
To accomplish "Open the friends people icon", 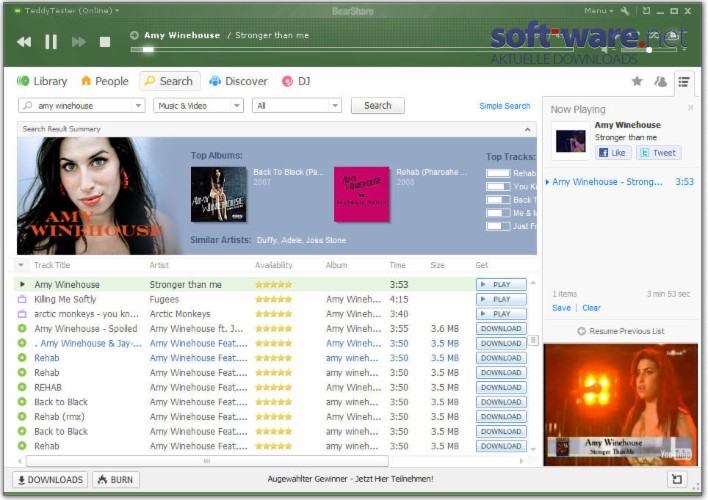I will [x=661, y=81].
